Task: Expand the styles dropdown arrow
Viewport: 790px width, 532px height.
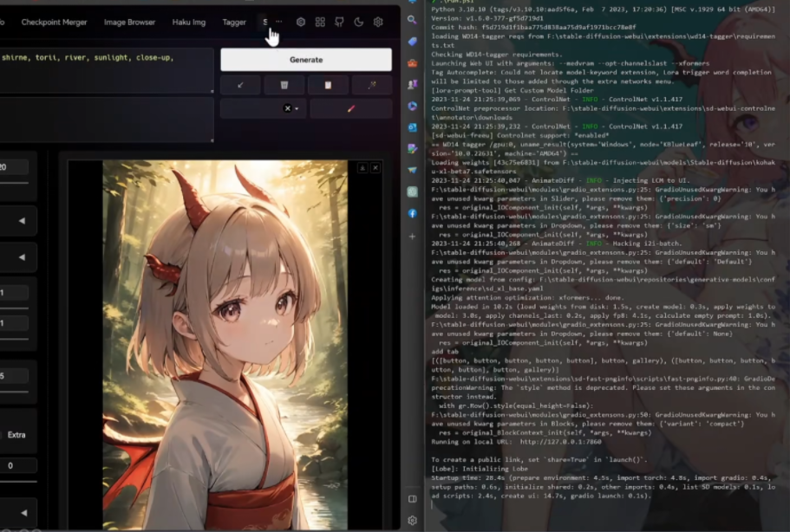Action: pos(297,108)
